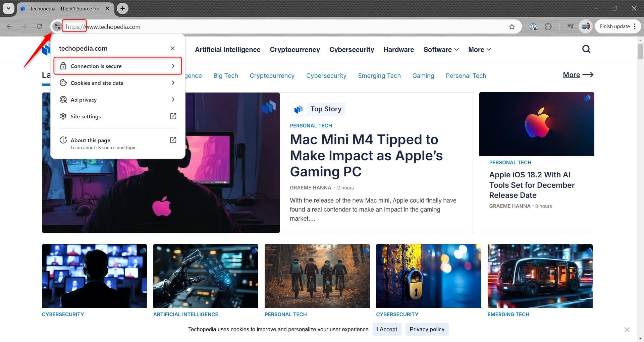Open the futuristic bus thumbnail

[x=540, y=276]
